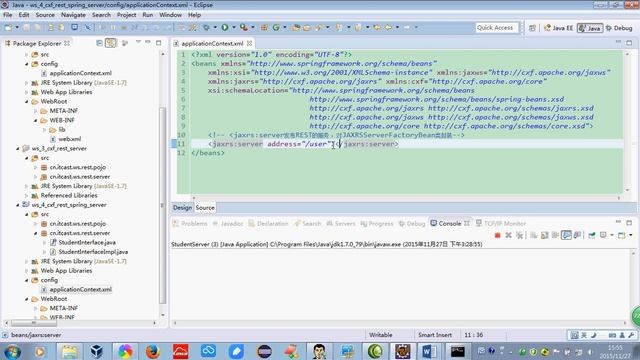
Task: Remove launch with the single X console icon
Action: point(508,235)
